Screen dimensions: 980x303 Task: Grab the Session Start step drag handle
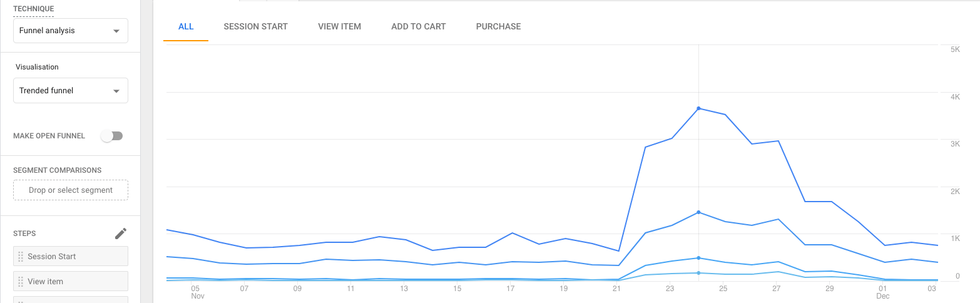coord(21,257)
